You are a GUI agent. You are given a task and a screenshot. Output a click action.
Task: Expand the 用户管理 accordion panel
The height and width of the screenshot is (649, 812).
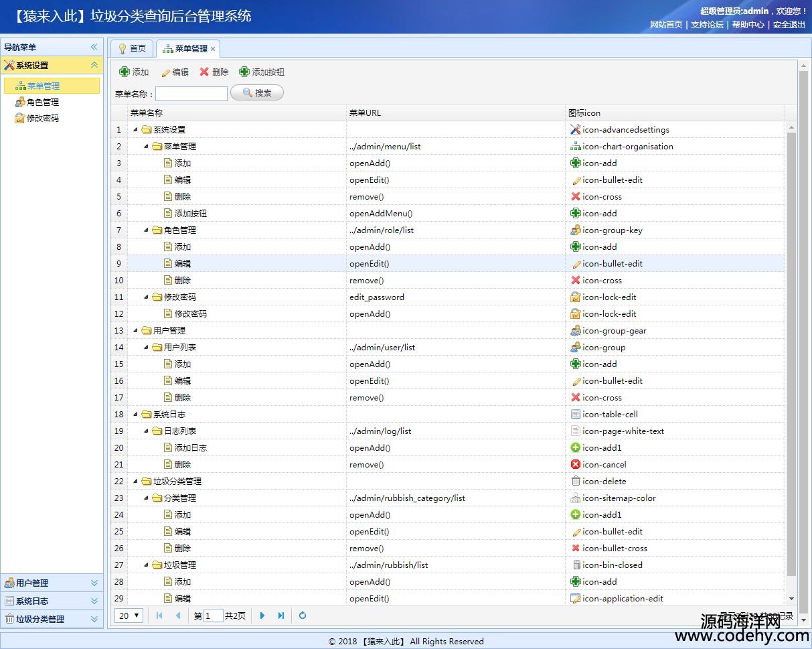(x=94, y=583)
